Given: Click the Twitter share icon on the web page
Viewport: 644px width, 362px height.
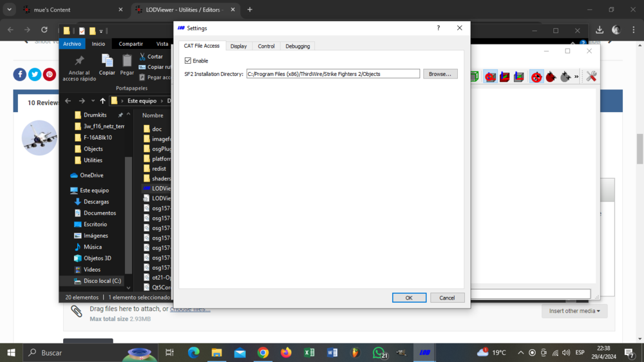Looking at the screenshot, I should pyautogui.click(x=35, y=74).
